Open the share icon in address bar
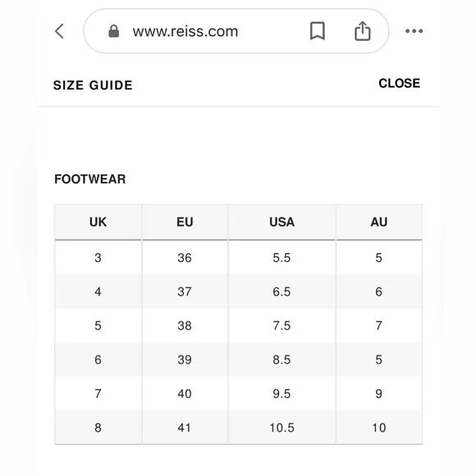This screenshot has height=476, width=476. point(363,30)
